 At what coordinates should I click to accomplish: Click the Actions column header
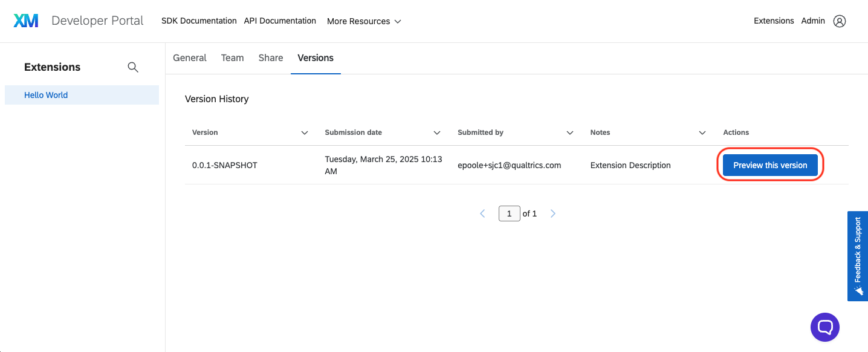[x=736, y=132]
